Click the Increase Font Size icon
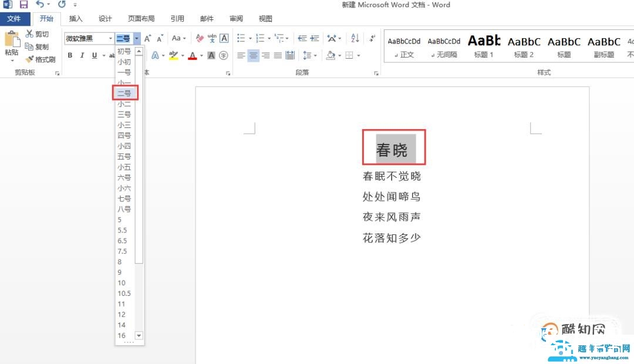This screenshot has width=634, height=364. [148, 38]
